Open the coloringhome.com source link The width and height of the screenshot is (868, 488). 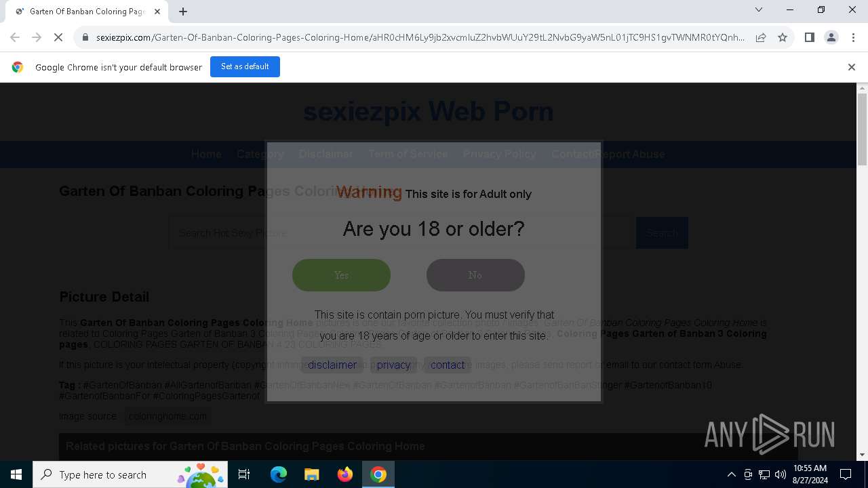(167, 416)
